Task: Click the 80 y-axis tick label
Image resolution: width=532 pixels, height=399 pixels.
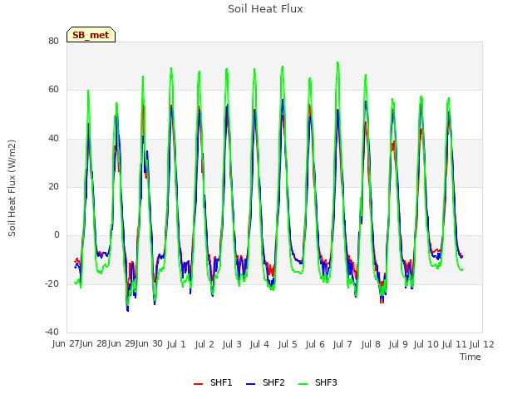Action: (x=53, y=41)
